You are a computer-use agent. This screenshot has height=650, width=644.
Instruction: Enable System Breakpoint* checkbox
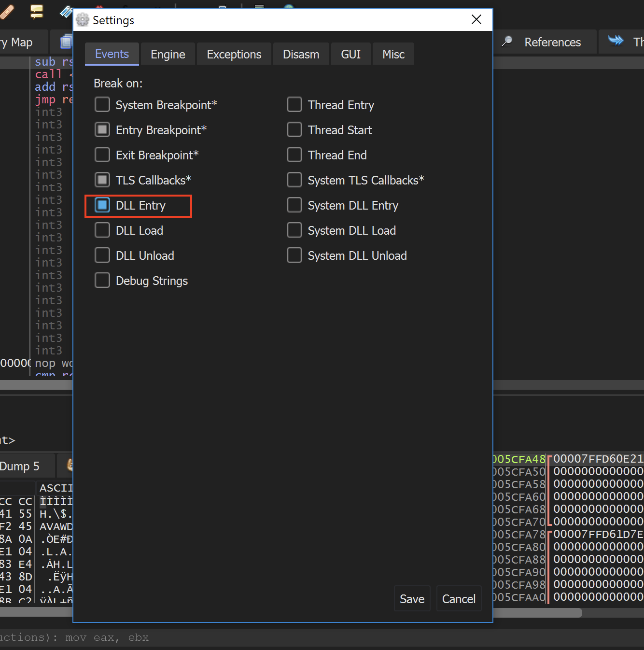102,105
